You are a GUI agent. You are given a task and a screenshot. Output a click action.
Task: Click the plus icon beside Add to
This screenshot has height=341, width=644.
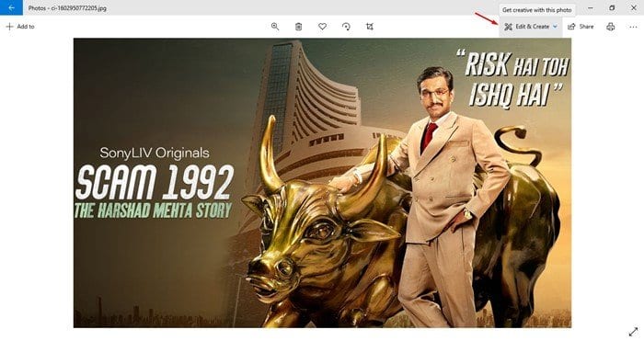coord(9,27)
